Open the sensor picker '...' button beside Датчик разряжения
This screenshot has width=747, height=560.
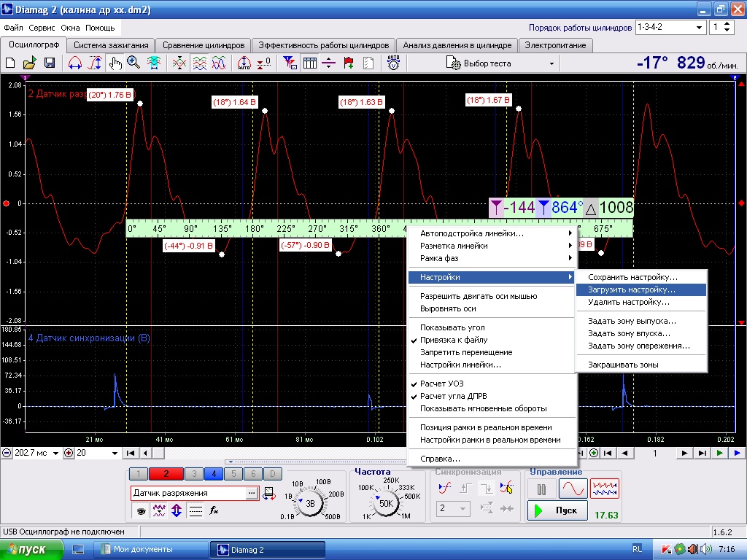tap(252, 494)
